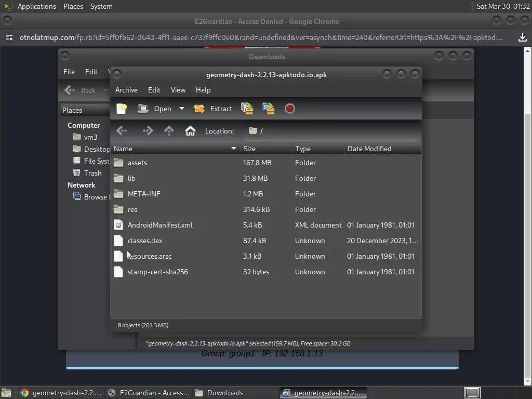Sort by Date Modified column header
The width and height of the screenshot is (532, 399).
coord(383,149)
